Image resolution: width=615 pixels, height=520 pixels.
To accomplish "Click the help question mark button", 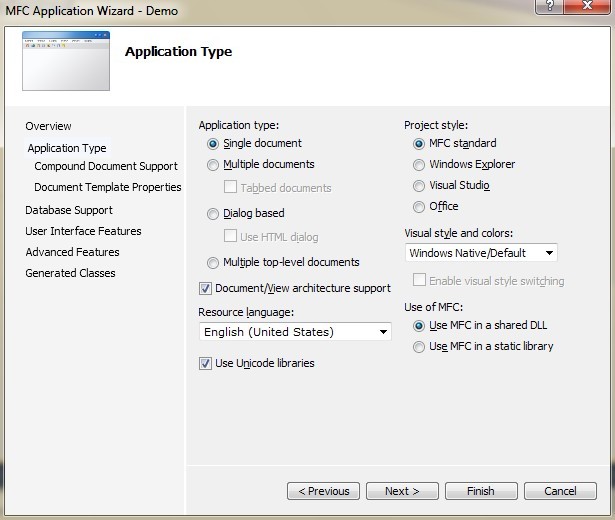I will [549, 6].
